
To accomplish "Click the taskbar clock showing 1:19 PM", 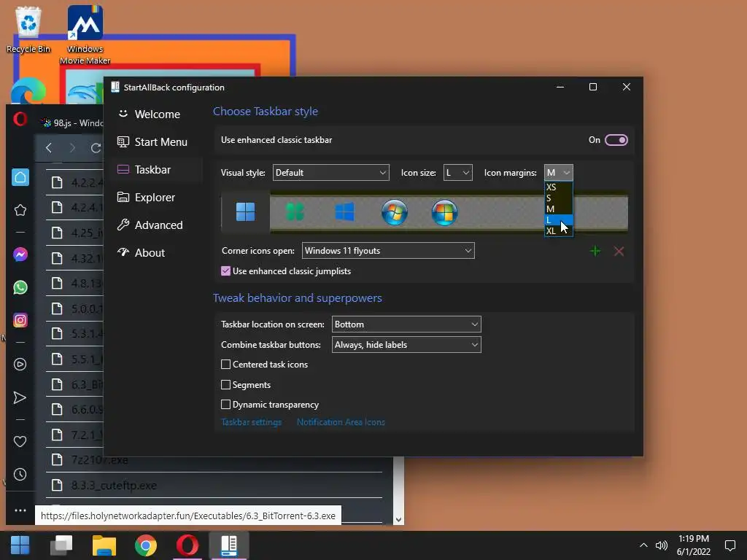I will (694, 545).
